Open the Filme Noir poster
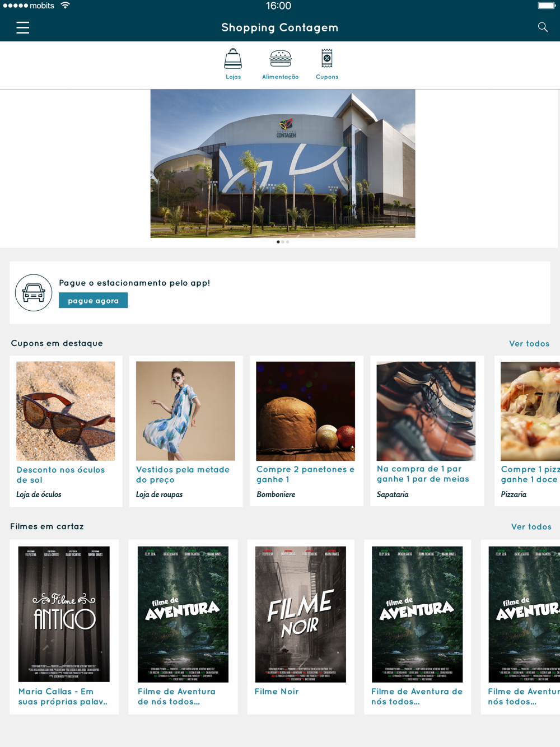The width and height of the screenshot is (560, 747). click(301, 614)
